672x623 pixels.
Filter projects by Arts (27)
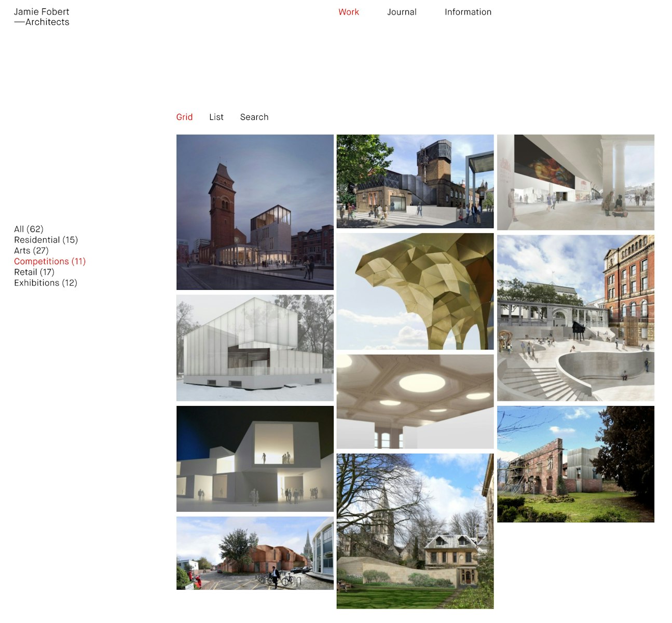pos(31,250)
